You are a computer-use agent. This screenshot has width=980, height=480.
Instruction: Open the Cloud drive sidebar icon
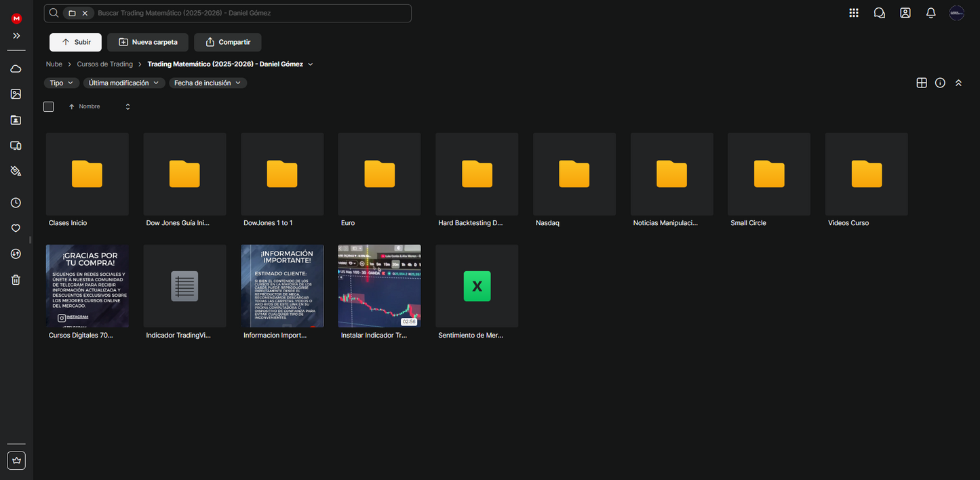click(x=16, y=68)
